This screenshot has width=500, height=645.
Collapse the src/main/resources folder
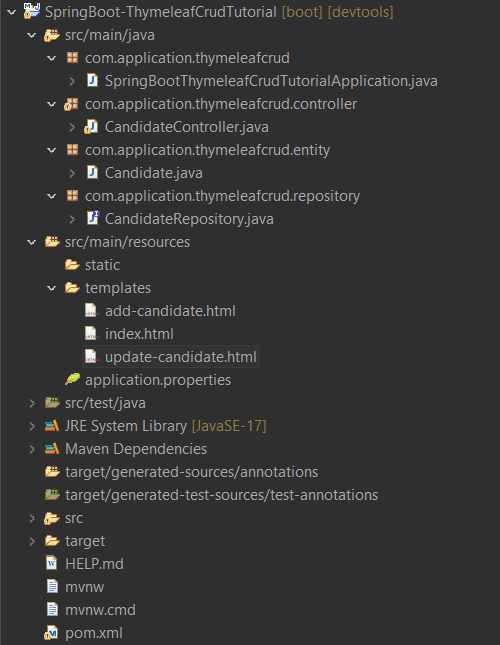(x=32, y=242)
